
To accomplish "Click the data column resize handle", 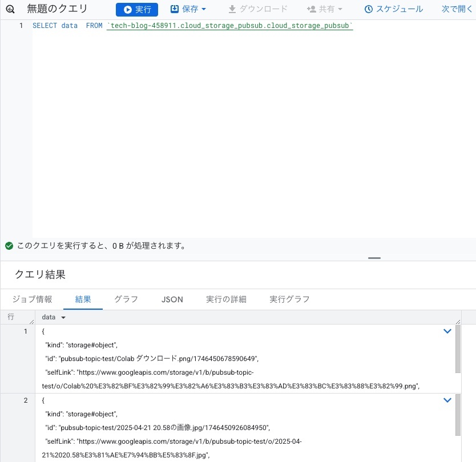I will (458, 322).
